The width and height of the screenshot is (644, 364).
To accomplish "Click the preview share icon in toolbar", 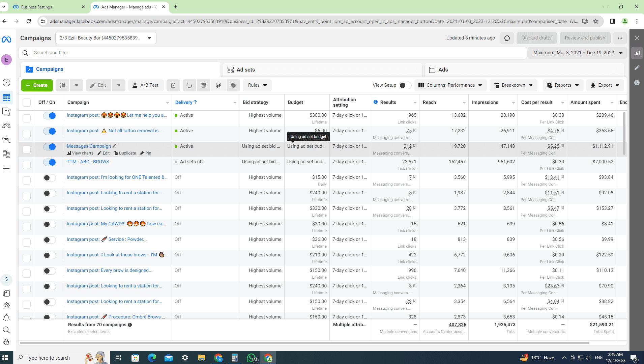I will point(218,85).
